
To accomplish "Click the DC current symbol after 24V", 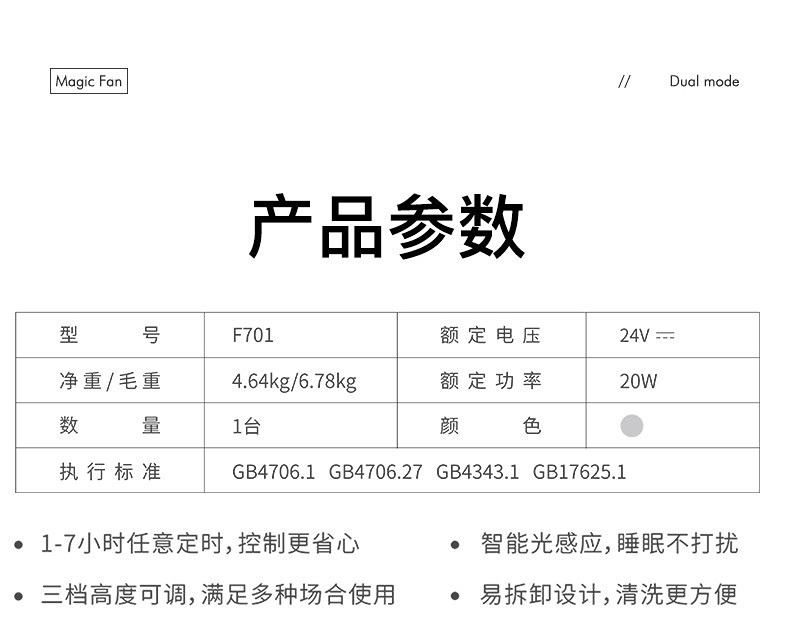I will (x=665, y=336).
